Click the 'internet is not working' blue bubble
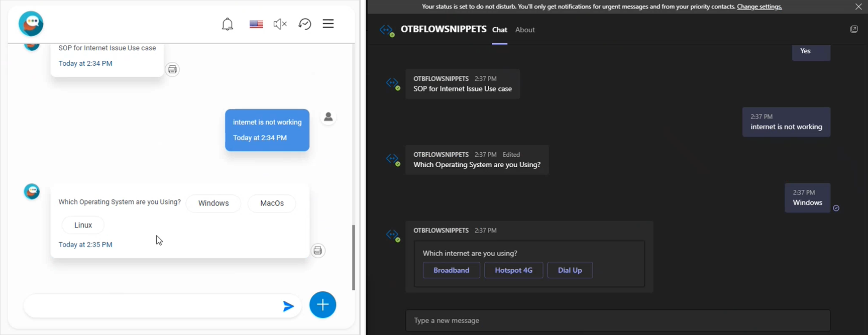The image size is (868, 335). (267, 130)
